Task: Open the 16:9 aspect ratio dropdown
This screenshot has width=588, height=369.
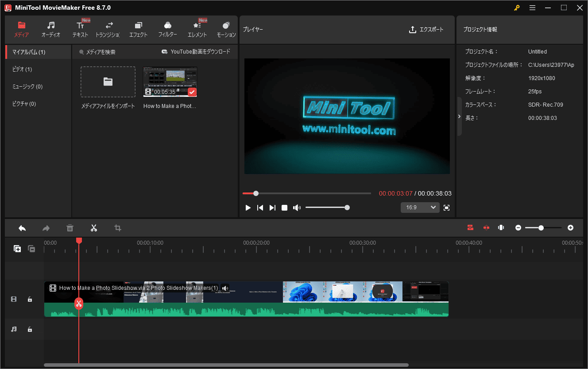Action: (420, 208)
